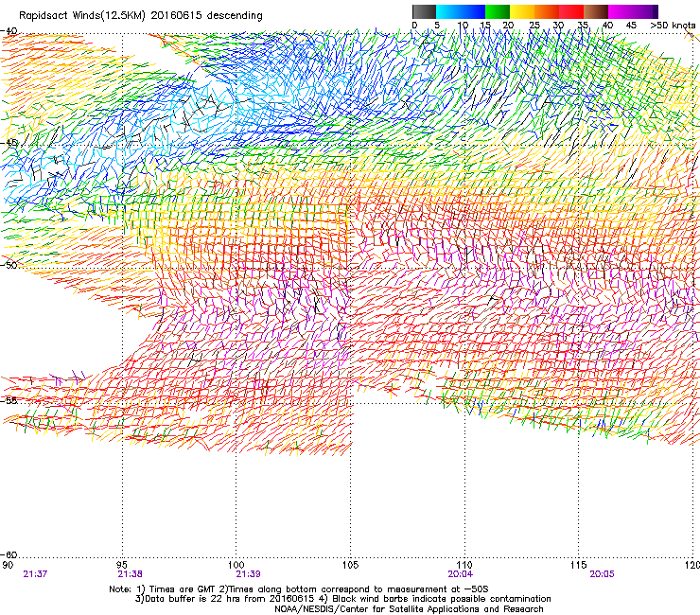Image resolution: width=700 pixels, height=615 pixels.
Task: Click the red 30-35 knots legend segment
Action: (571, 11)
